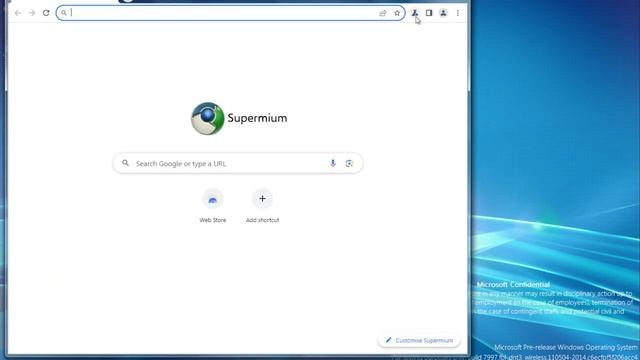Open the profile avatar menu
Screen dimensions: 640x360
(443, 13)
